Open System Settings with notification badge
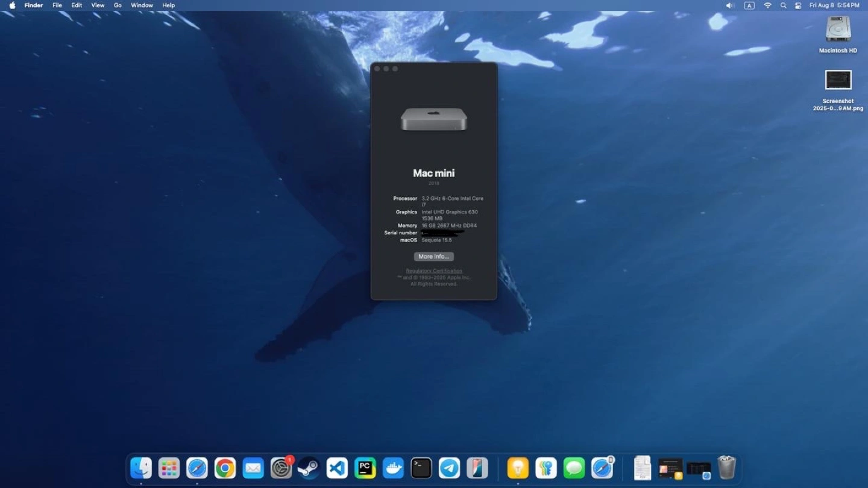Viewport: 868px width, 488px height. tap(281, 468)
